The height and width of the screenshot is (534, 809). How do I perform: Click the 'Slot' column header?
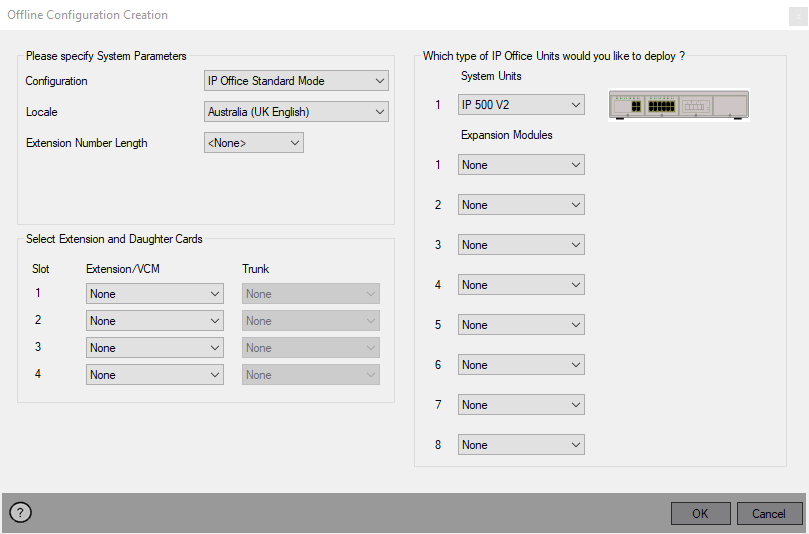pyautogui.click(x=41, y=269)
